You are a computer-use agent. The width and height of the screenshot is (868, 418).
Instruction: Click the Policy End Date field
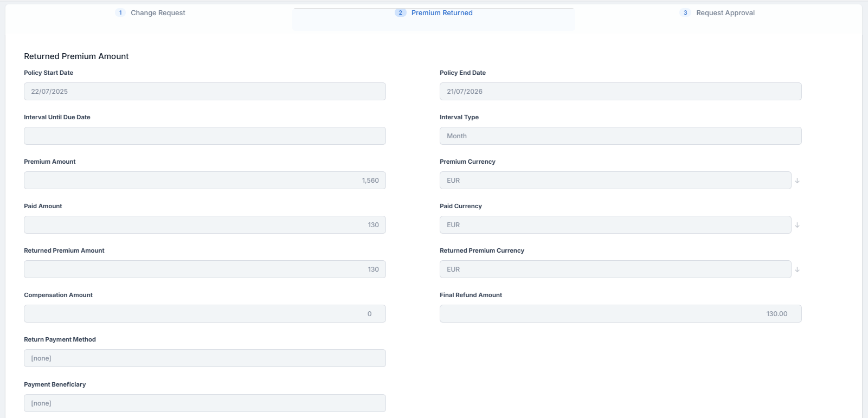coord(620,92)
